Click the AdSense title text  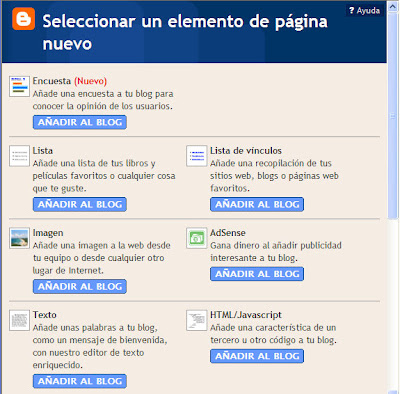(x=228, y=233)
